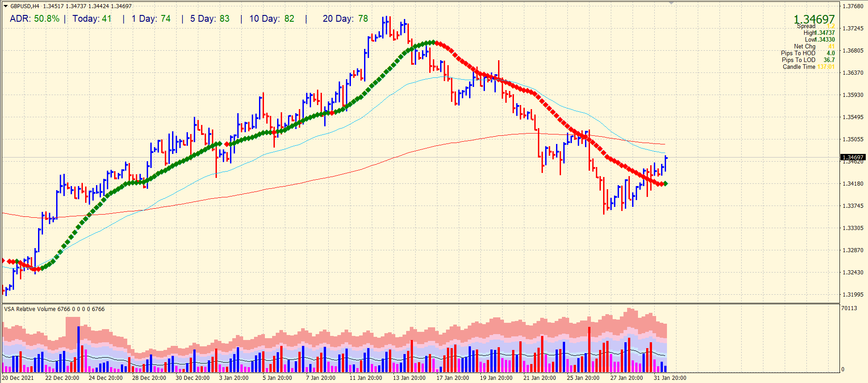Click the 1 Day: 74 label

(151, 19)
